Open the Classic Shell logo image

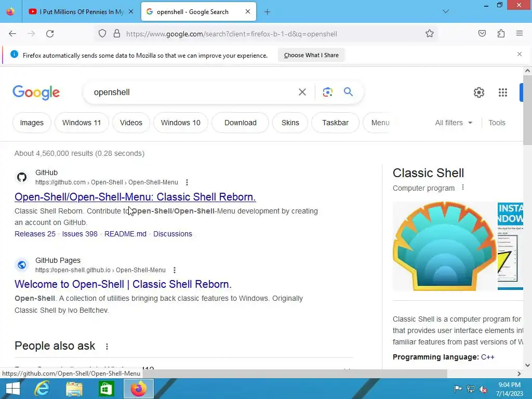(x=444, y=246)
